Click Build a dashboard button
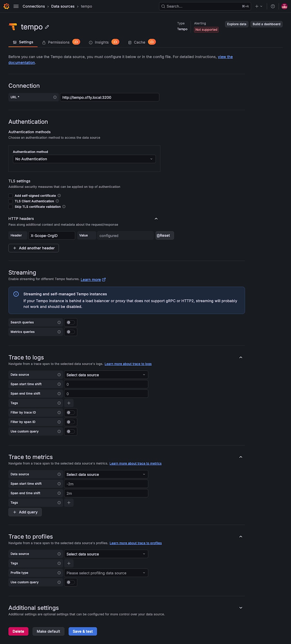 point(267,24)
